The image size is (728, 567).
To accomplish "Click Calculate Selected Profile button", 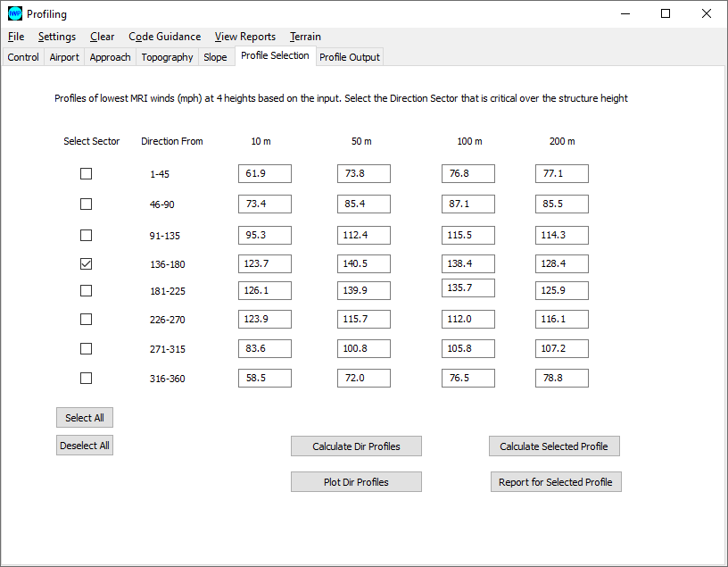I will click(x=554, y=446).
